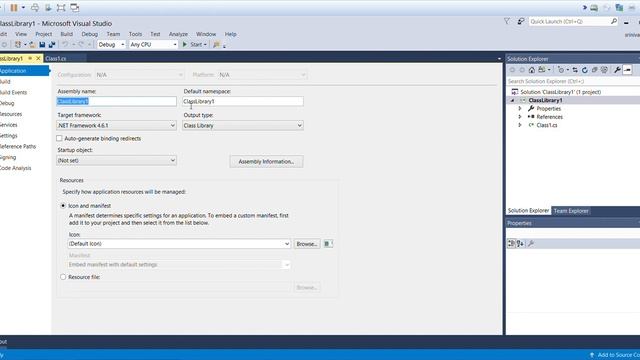Click Solution Explorer Refresh icon
This screenshot has width=640, height=360.
(584, 70)
